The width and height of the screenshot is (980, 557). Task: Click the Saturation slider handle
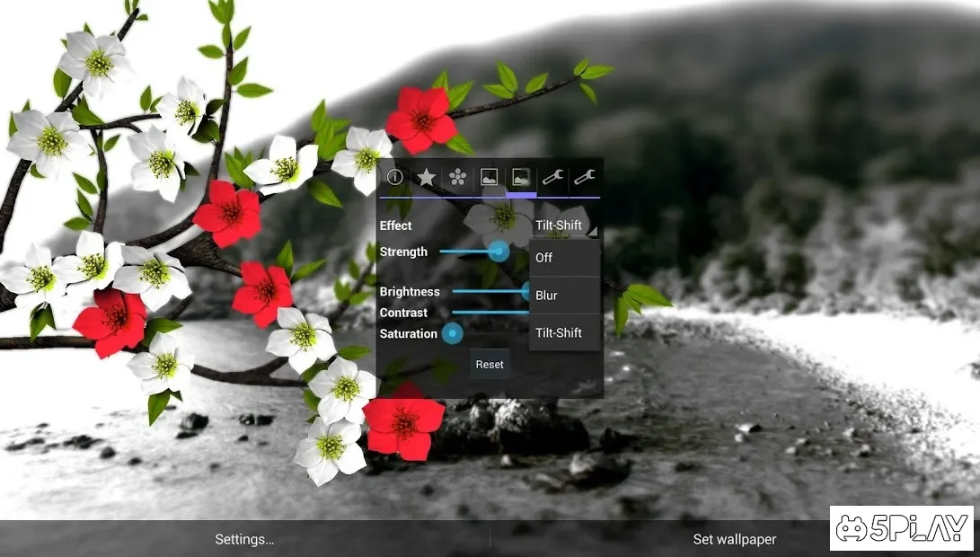(453, 334)
